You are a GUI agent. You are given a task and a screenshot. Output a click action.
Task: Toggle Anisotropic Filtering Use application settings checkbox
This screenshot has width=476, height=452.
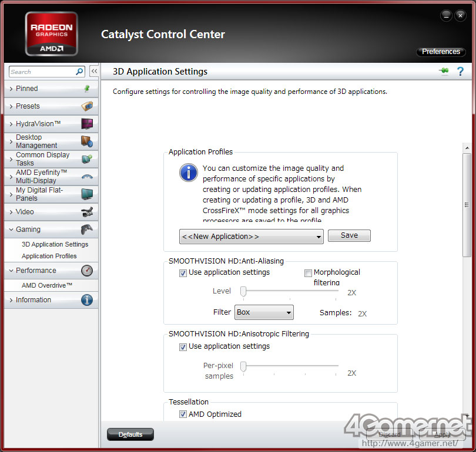(183, 347)
